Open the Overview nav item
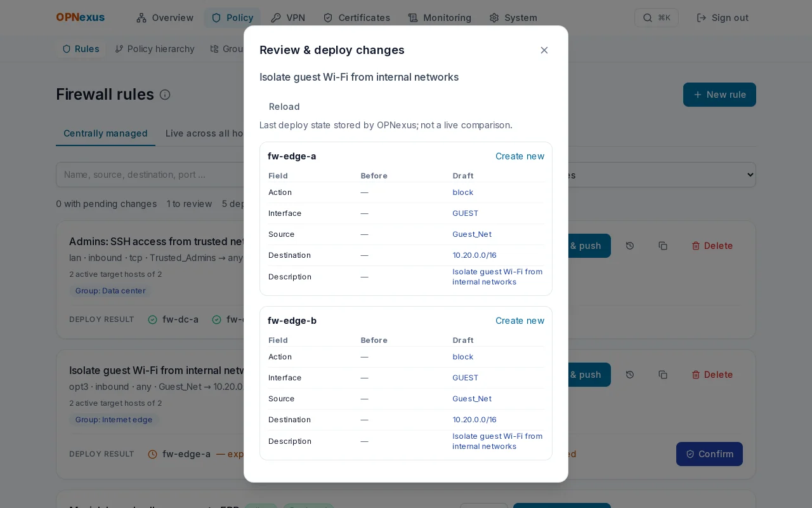The image size is (812, 508). tap(165, 18)
